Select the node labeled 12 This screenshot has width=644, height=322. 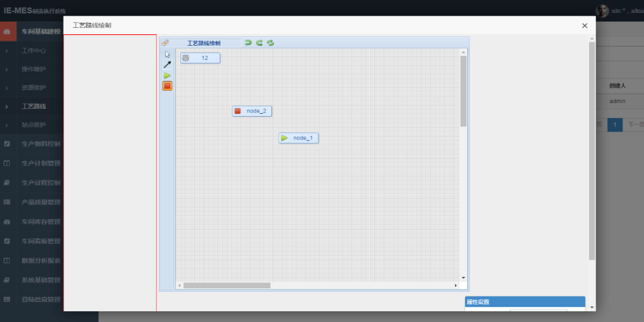(200, 58)
